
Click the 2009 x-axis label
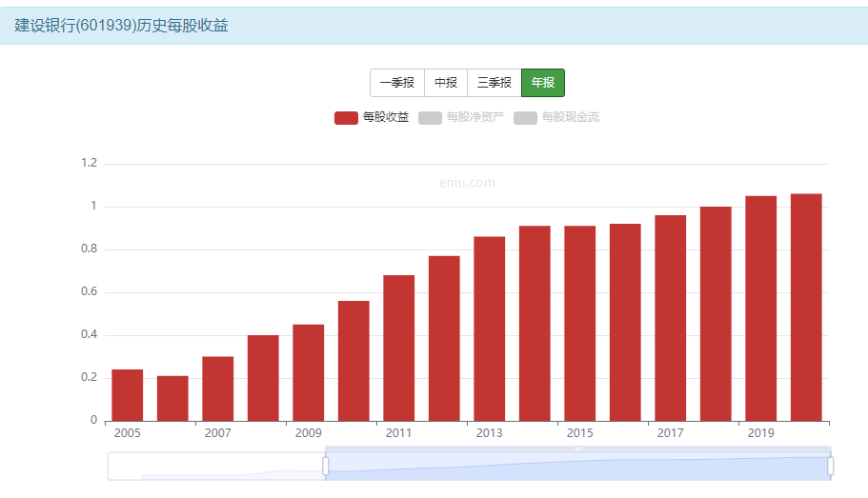point(309,433)
